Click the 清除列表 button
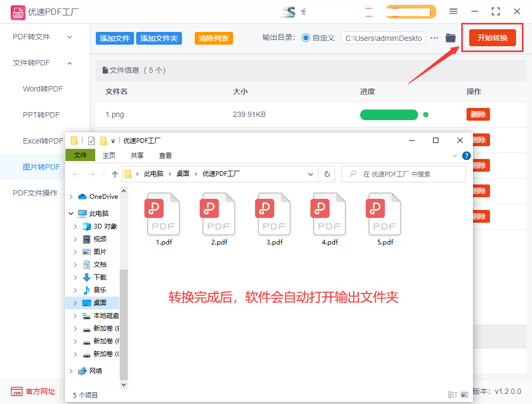The image size is (532, 404). click(x=213, y=38)
